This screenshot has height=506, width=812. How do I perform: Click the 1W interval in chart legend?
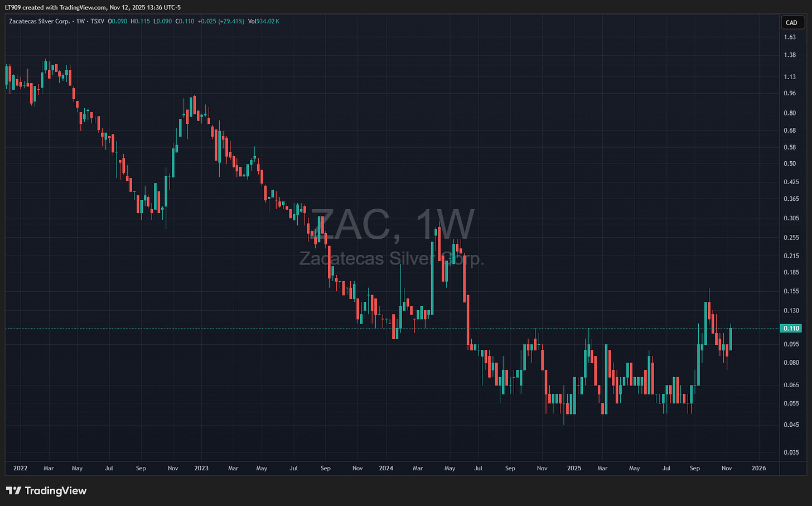[x=81, y=21]
